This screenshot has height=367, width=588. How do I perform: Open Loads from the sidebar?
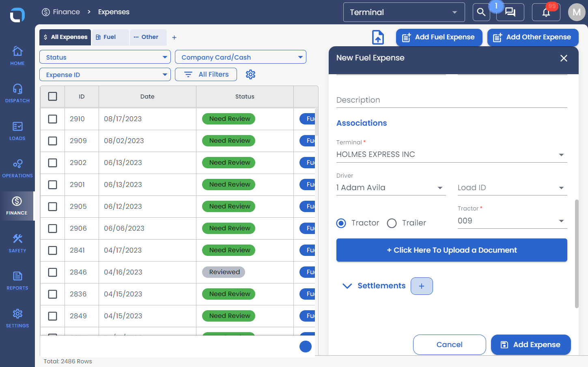17,131
